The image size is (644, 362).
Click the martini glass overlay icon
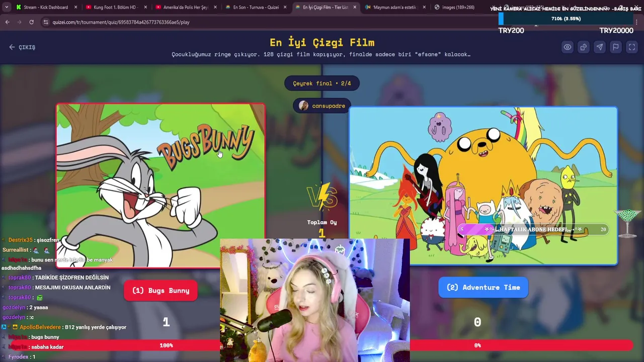point(627,223)
